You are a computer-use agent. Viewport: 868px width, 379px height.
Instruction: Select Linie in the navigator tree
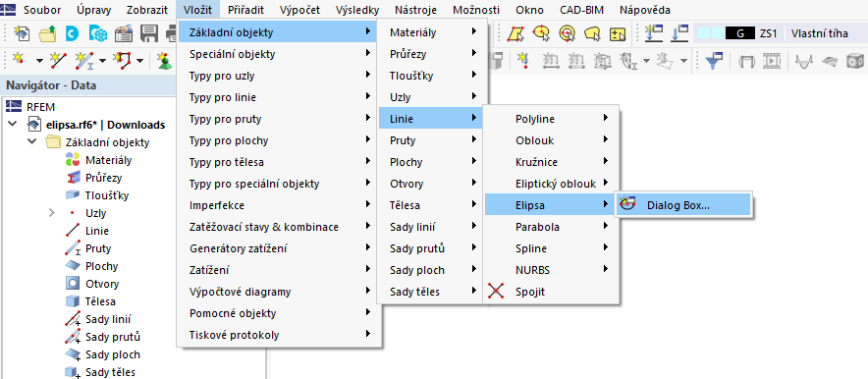(97, 231)
